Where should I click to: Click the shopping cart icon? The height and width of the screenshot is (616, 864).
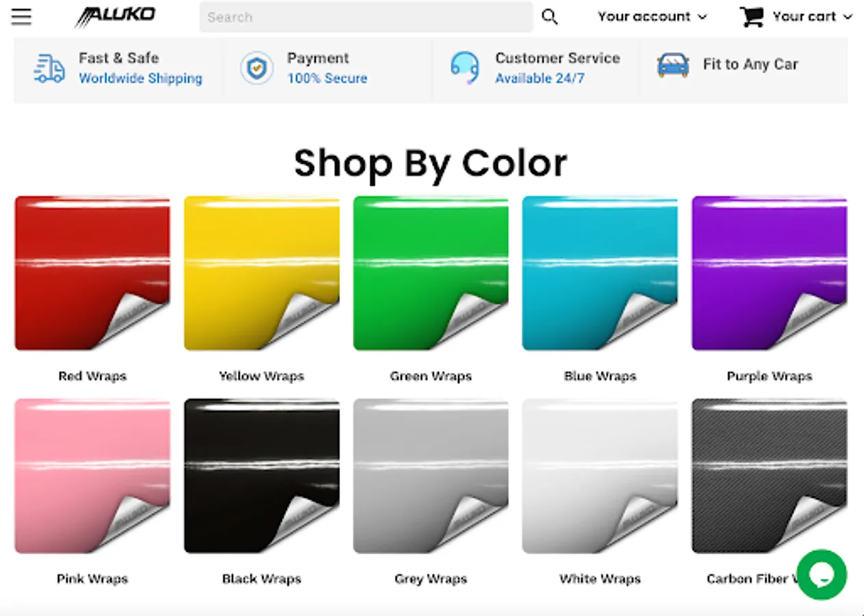click(752, 16)
